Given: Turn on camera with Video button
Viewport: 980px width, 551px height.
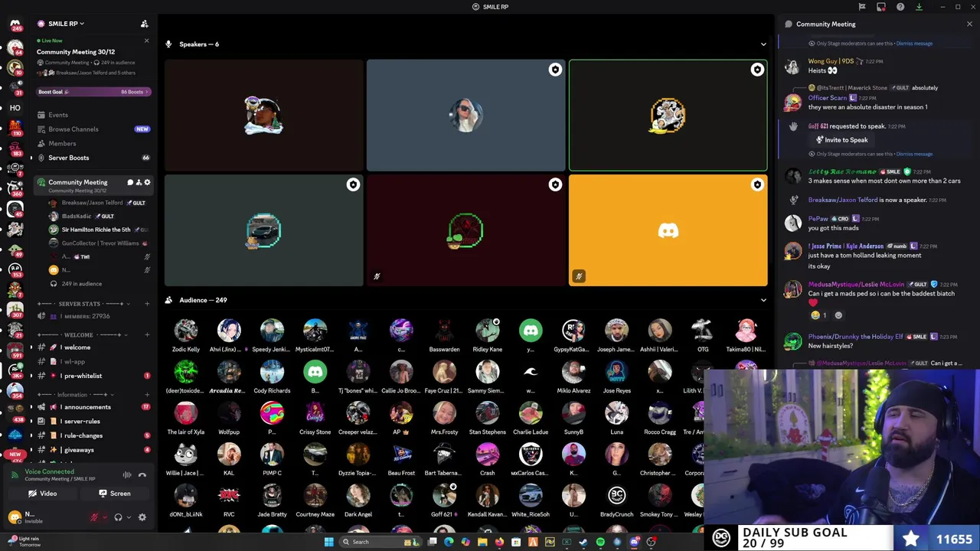Looking at the screenshot, I should [43, 494].
